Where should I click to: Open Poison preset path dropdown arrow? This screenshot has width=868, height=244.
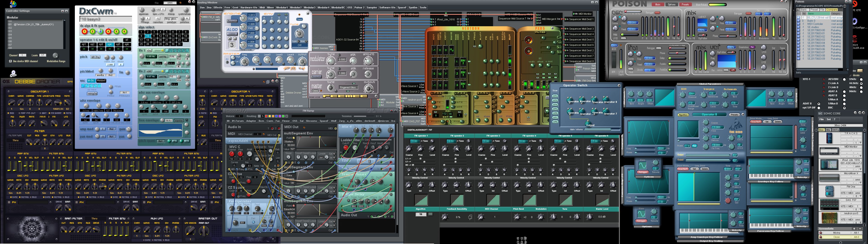845,6
